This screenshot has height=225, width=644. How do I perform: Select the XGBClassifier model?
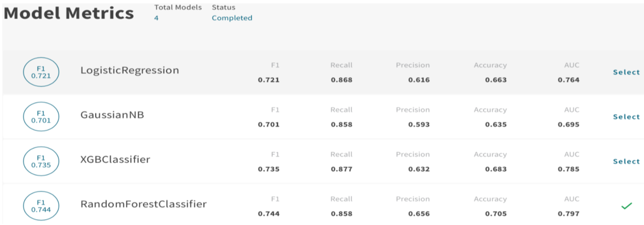click(626, 162)
